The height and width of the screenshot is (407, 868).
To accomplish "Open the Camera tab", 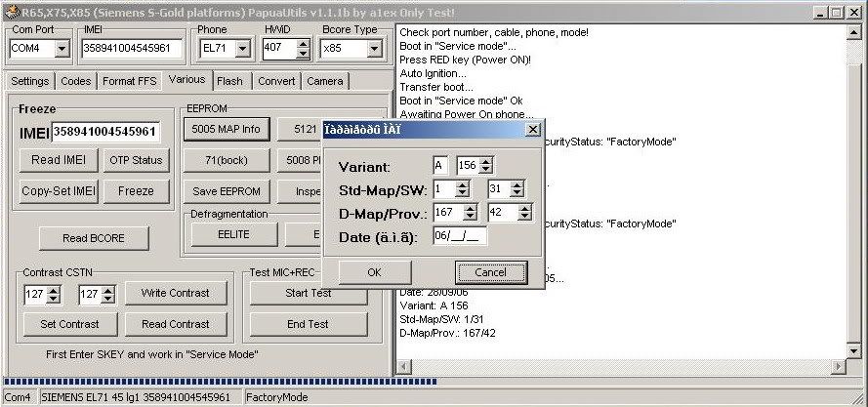I will click(325, 81).
